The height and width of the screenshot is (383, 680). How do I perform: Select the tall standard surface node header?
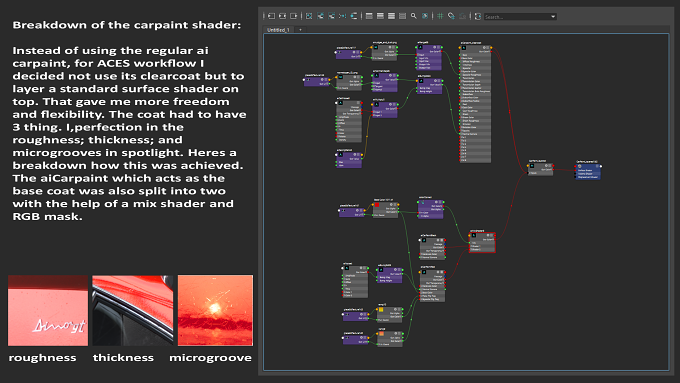475,49
